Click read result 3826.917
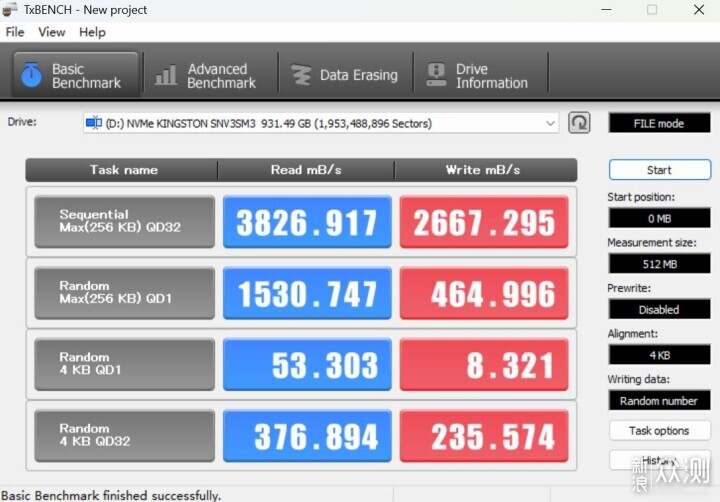This screenshot has width=720, height=502. pyautogui.click(x=307, y=221)
